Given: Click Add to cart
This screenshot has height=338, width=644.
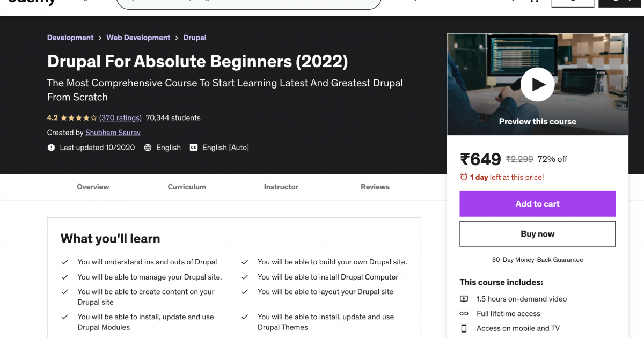Looking at the screenshot, I should pos(537,204).
